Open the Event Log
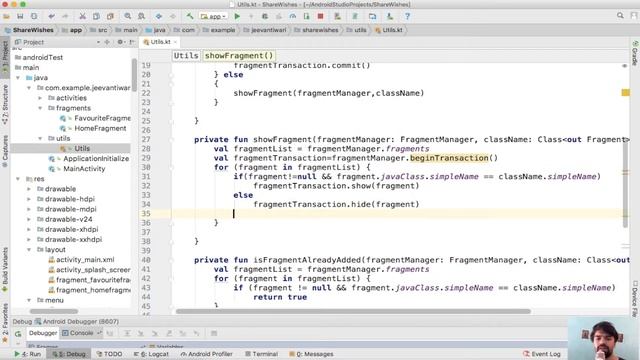Screen dimensions: 640x360 coord(542,354)
